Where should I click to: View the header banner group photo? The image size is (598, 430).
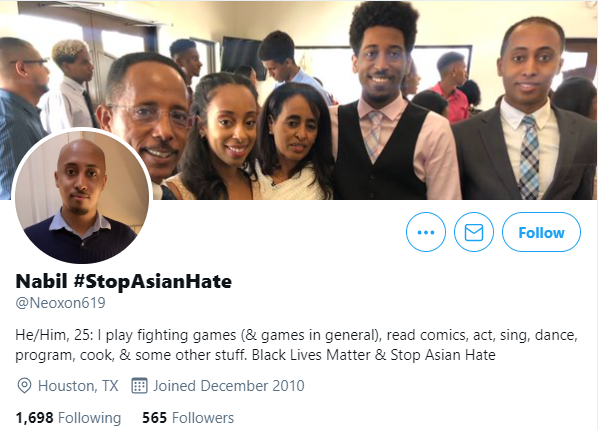point(299,100)
